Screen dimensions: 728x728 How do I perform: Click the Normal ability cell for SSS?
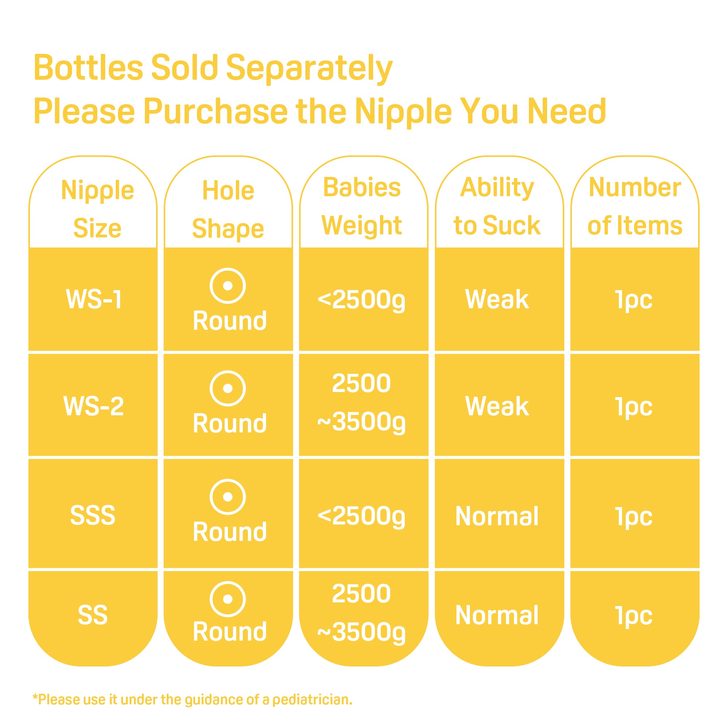point(497,516)
